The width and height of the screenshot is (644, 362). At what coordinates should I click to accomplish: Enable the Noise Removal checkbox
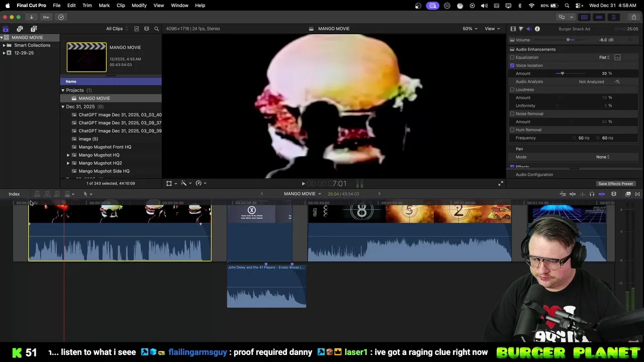[x=512, y=114]
